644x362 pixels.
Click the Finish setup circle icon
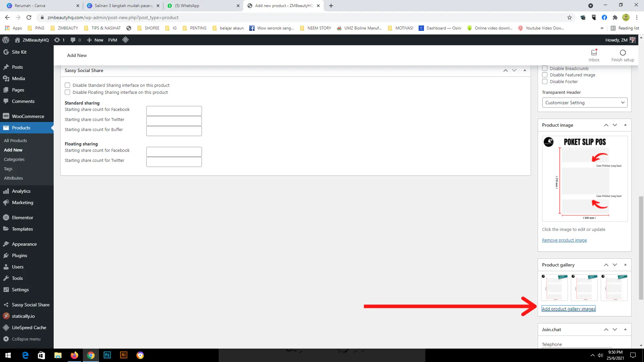pyautogui.click(x=623, y=53)
